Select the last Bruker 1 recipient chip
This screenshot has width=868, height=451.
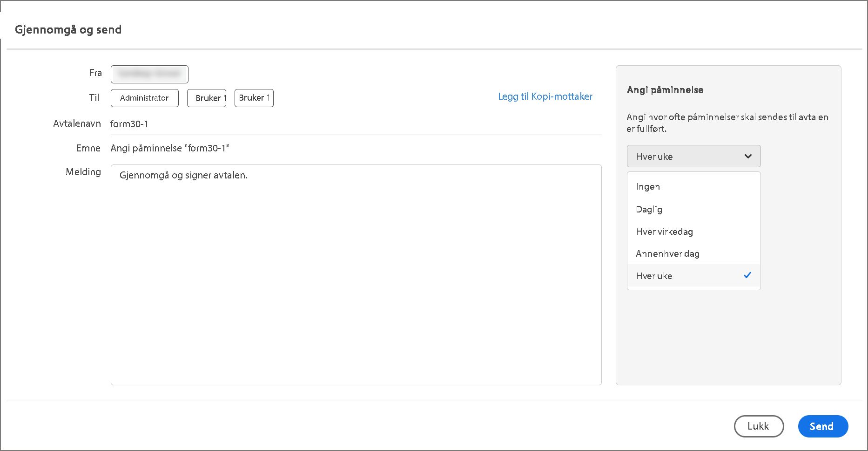pyautogui.click(x=254, y=98)
